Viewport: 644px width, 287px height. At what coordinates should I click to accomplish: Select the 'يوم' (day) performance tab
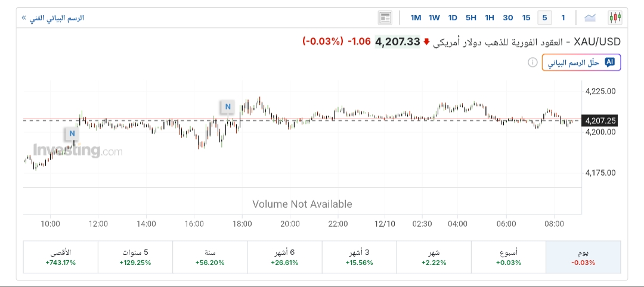583,257
